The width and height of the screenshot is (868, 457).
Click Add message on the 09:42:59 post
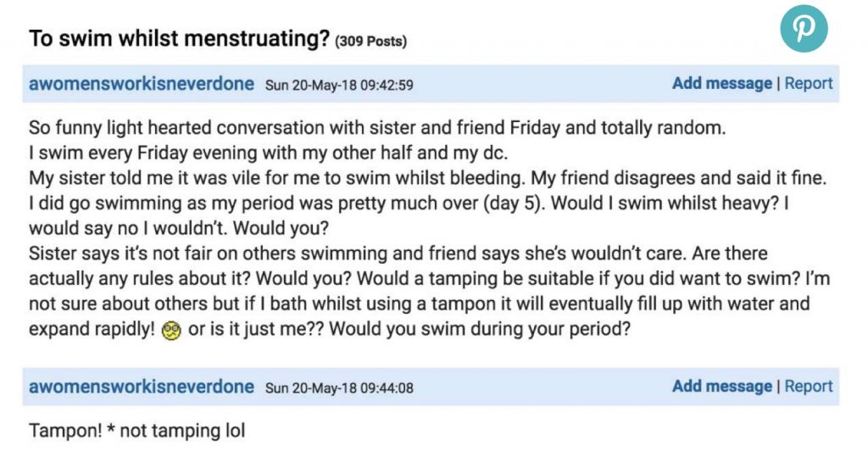pyautogui.click(x=722, y=83)
